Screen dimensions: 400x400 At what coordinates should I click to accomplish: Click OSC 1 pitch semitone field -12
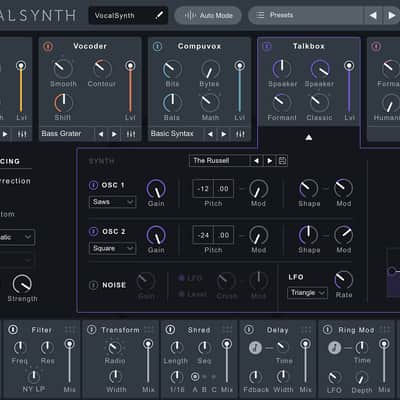pyautogui.click(x=203, y=189)
